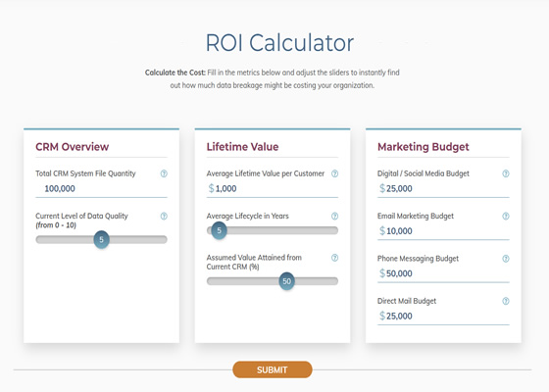The image size is (549, 392).
Task: Click the 'Current Level of Data Quality' label
Action: (x=81, y=220)
